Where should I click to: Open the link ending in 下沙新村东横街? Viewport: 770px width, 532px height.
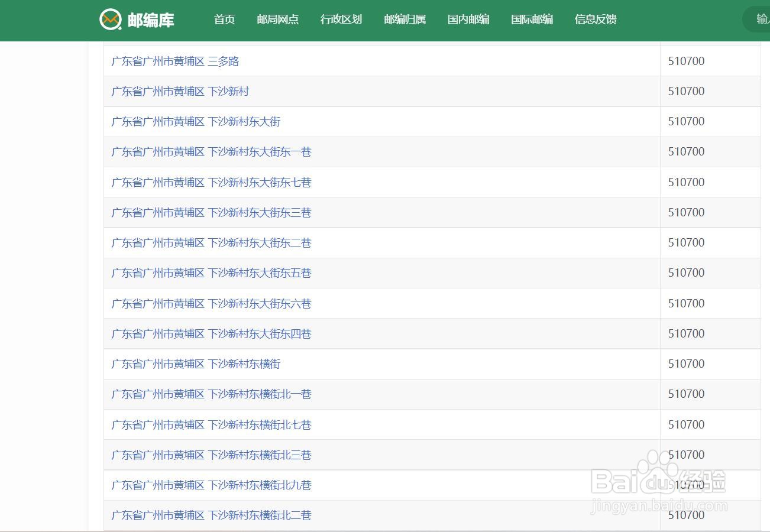[x=196, y=364]
